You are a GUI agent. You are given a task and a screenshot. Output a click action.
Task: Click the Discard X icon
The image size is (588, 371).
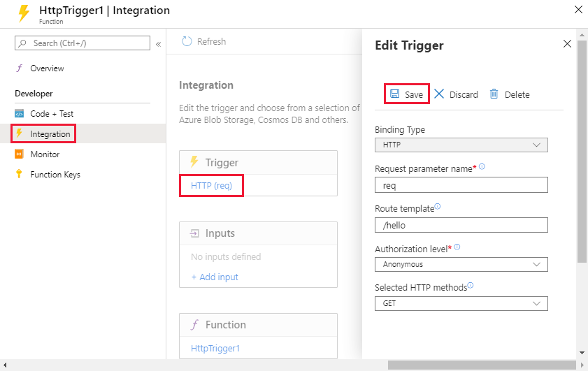(439, 94)
